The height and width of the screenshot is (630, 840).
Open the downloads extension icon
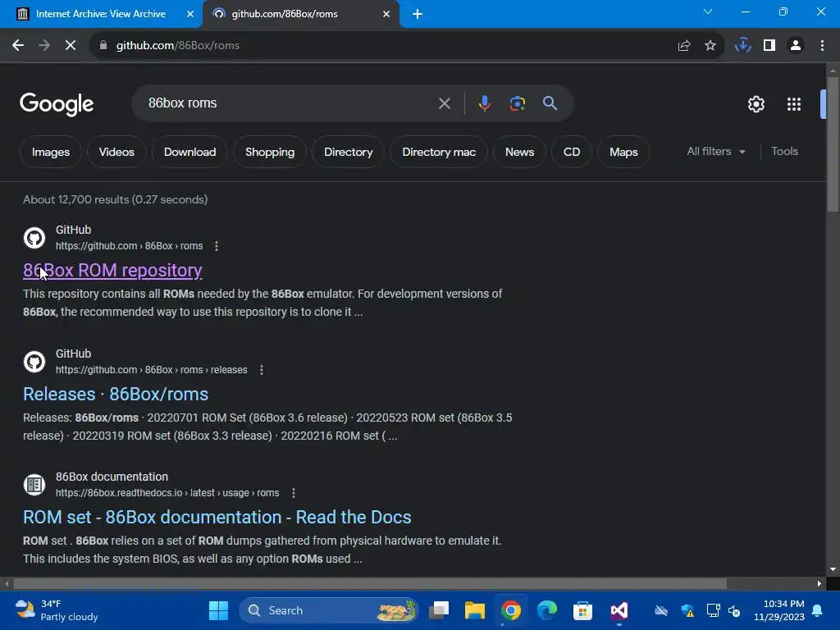pyautogui.click(x=743, y=46)
